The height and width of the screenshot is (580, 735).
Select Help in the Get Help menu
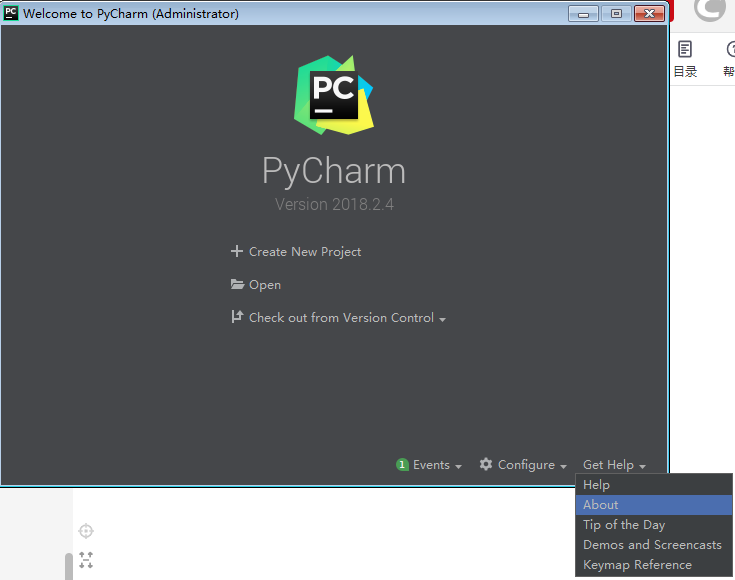click(x=654, y=485)
